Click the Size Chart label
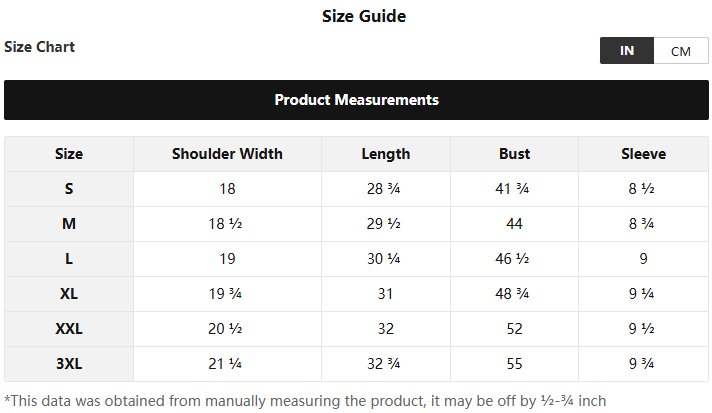 point(40,47)
